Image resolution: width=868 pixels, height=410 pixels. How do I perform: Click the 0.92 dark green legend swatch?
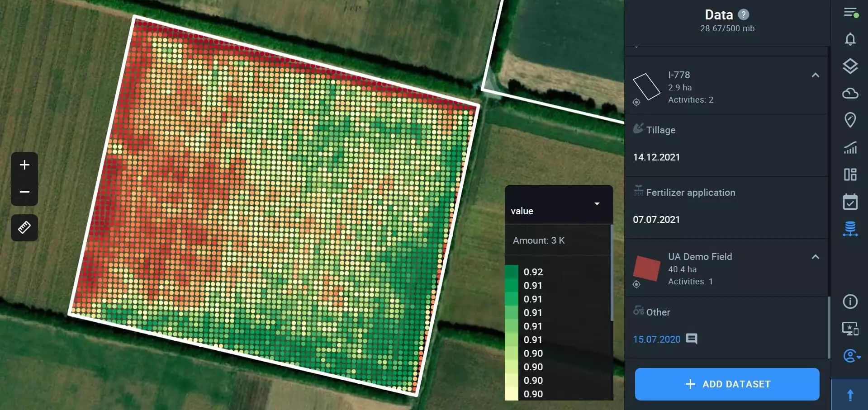pos(511,272)
